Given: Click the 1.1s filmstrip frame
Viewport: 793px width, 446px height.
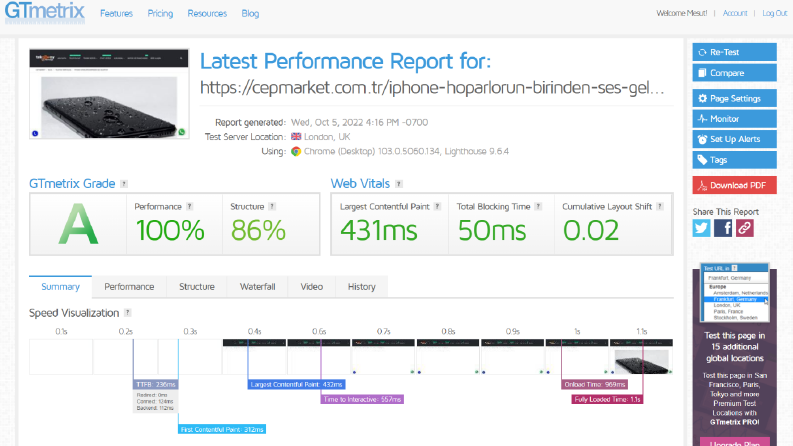Looking at the screenshot, I should click(641, 357).
